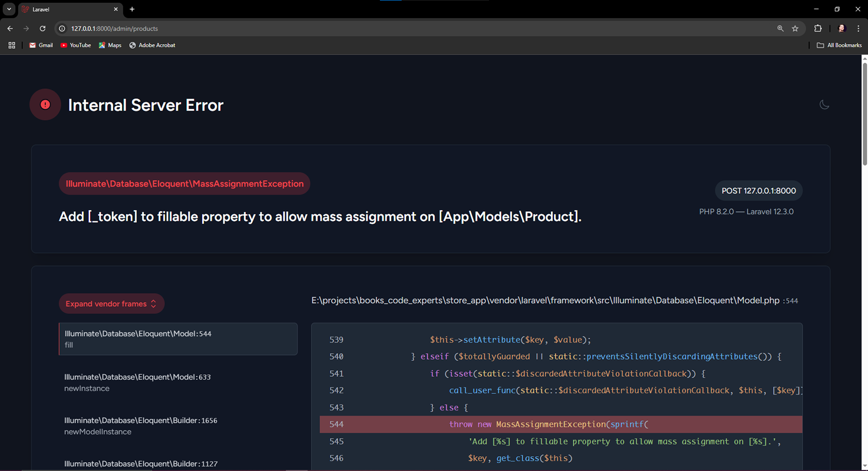
Task: Open the Chrome three-dot menu
Action: point(858,28)
